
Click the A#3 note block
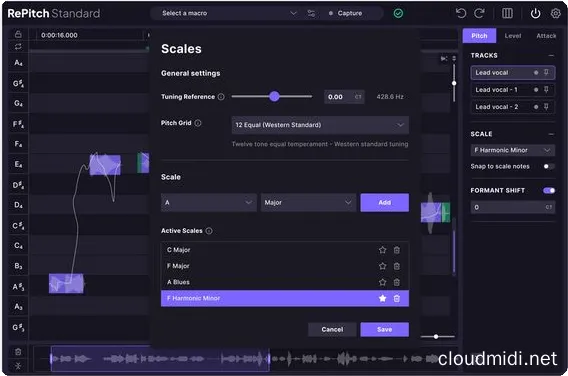pos(66,284)
